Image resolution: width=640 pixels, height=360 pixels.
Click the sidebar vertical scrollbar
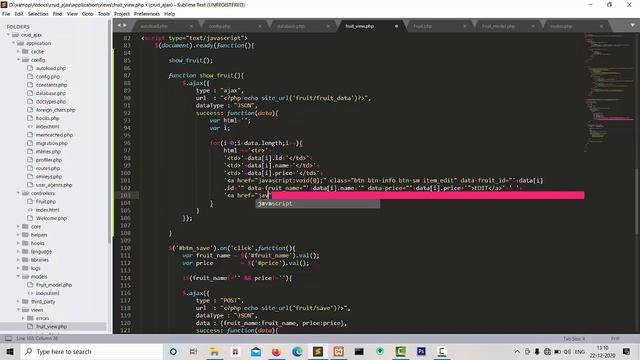(x=109, y=131)
